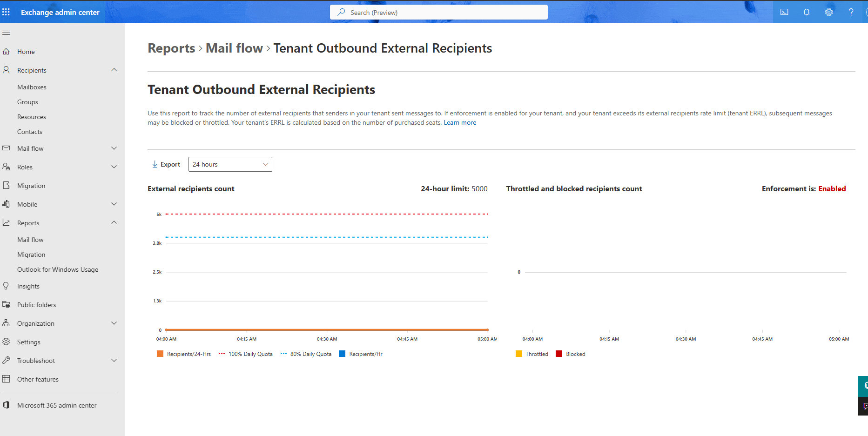Expand the Mobile section chevron
The image size is (868, 436).
click(x=114, y=204)
